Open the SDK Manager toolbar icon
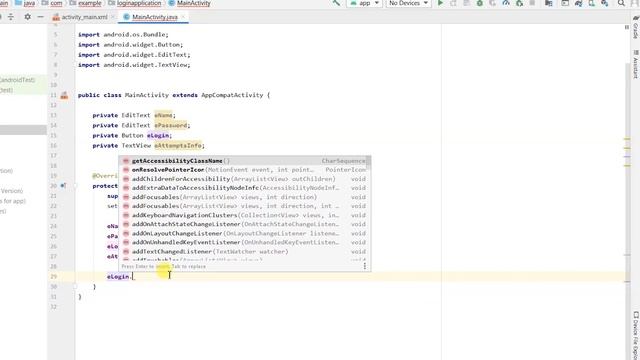640x360 pixels. 604,3
